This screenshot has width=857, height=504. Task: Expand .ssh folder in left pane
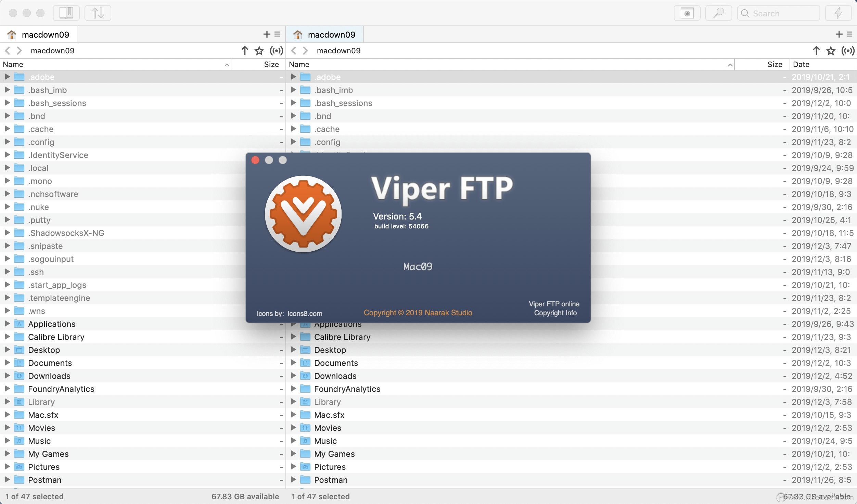click(7, 272)
